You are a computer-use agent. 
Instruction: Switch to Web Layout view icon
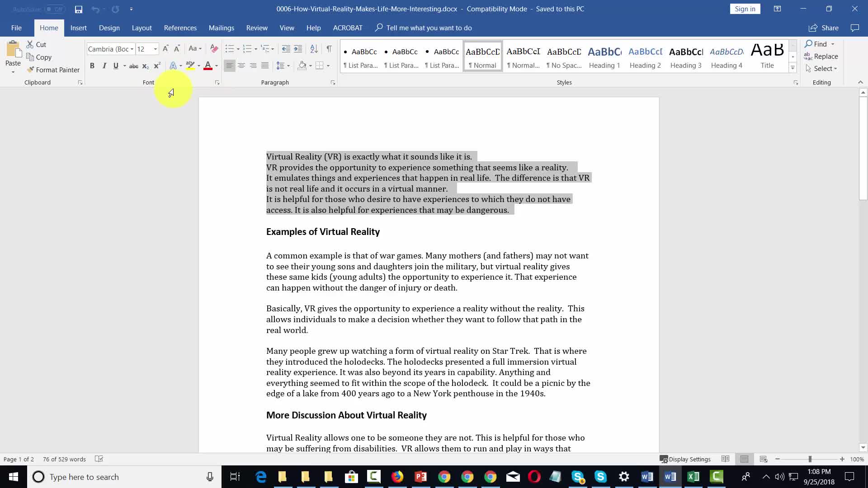[764, 459]
